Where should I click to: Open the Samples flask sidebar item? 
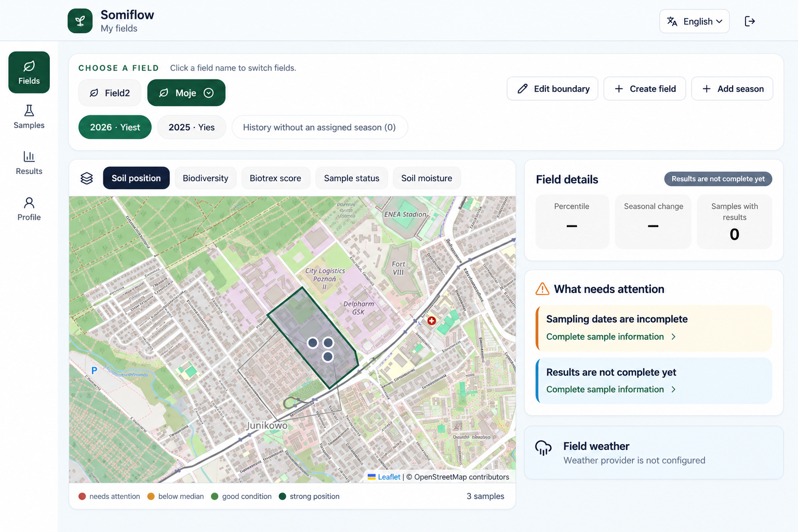tap(29, 117)
